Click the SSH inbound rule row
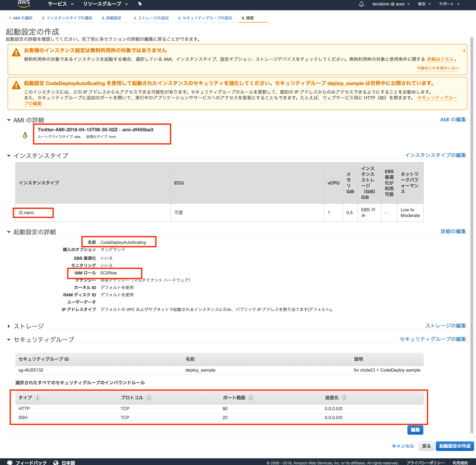The width and height of the screenshot is (476, 465). [219, 418]
